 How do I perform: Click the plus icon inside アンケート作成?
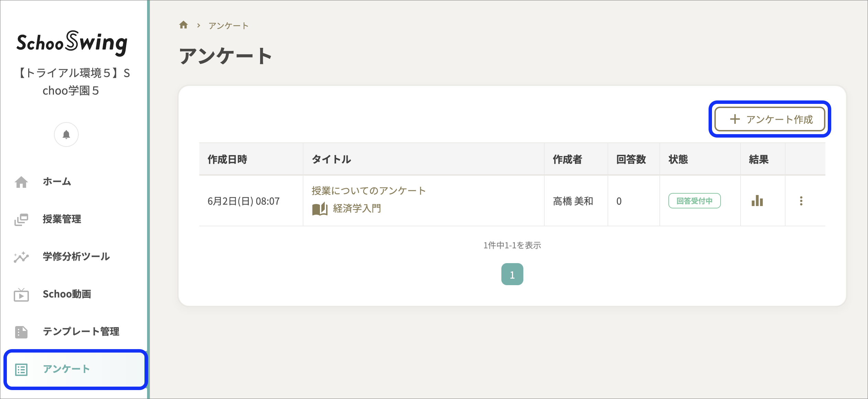coord(735,119)
